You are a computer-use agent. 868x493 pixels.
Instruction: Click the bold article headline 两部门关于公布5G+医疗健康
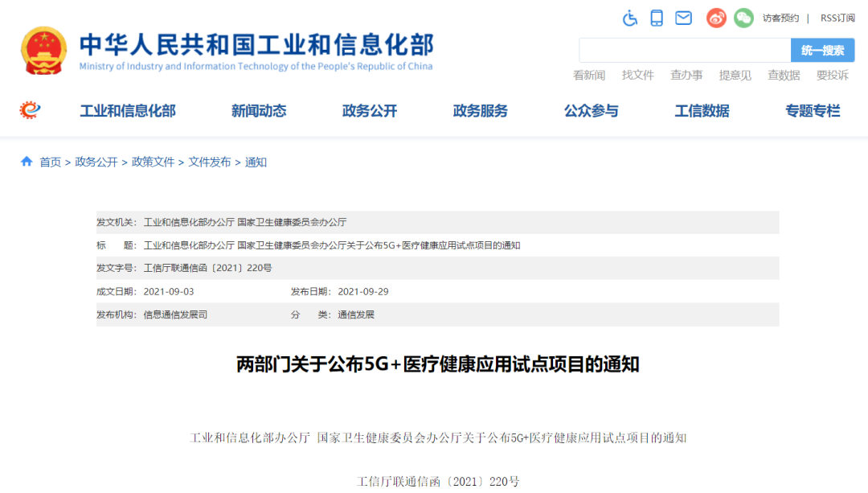coord(438,364)
